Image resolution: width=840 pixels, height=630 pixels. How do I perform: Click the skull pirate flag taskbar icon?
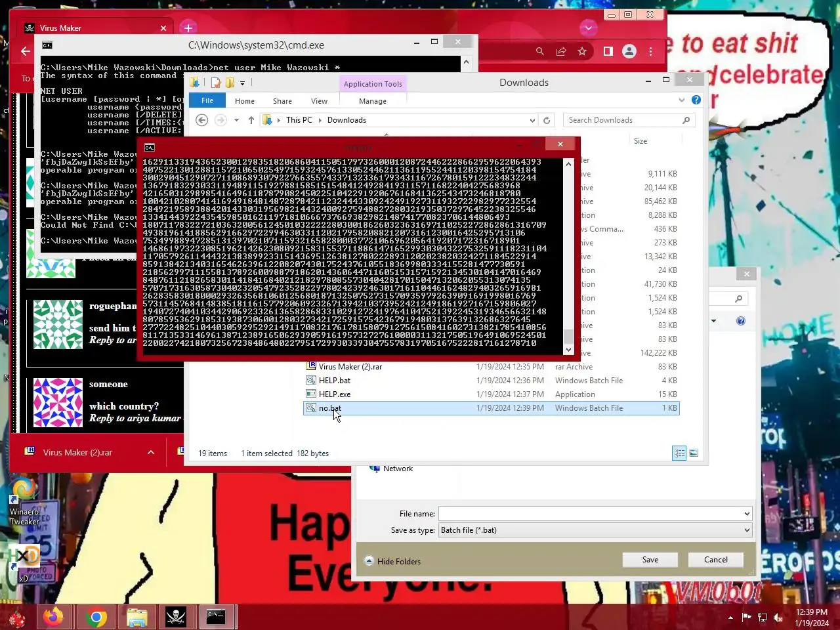176,617
